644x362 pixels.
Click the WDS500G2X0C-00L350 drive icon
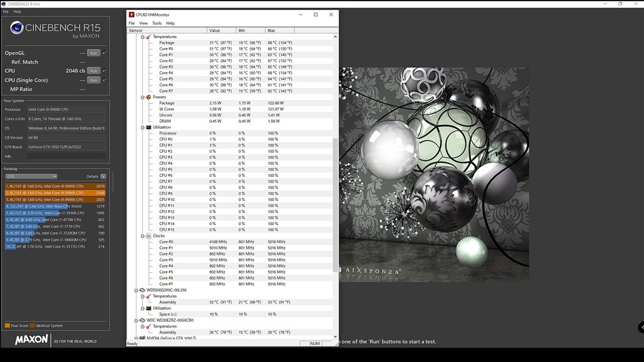(142, 290)
